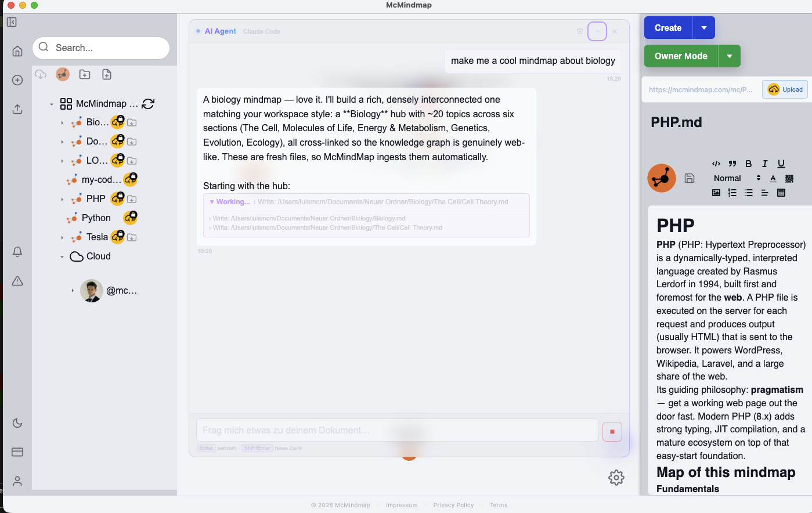Insert an image in editor
This screenshot has height=513, width=812.
coord(716,193)
